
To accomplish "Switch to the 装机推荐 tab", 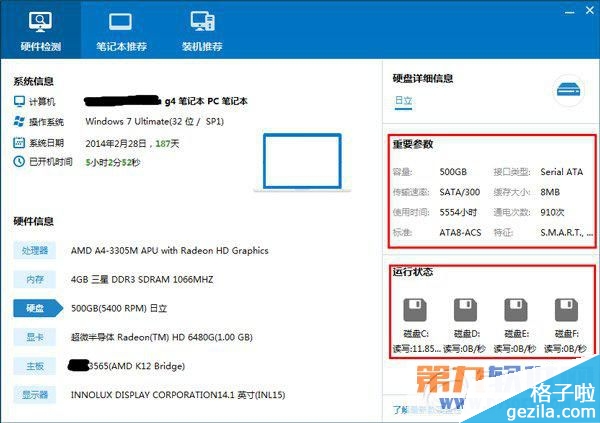I will click(202, 29).
